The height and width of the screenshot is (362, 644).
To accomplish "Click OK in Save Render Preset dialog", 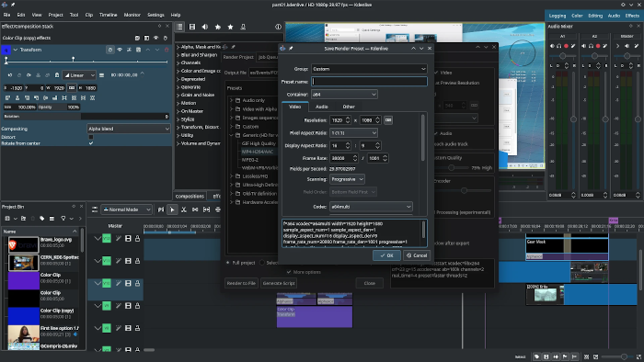I will (386, 255).
